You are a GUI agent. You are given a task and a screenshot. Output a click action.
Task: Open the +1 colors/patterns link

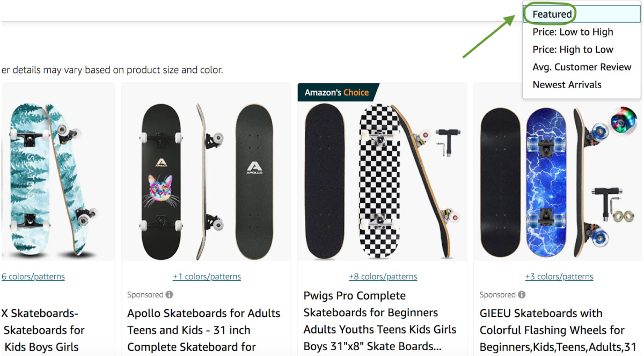207,277
